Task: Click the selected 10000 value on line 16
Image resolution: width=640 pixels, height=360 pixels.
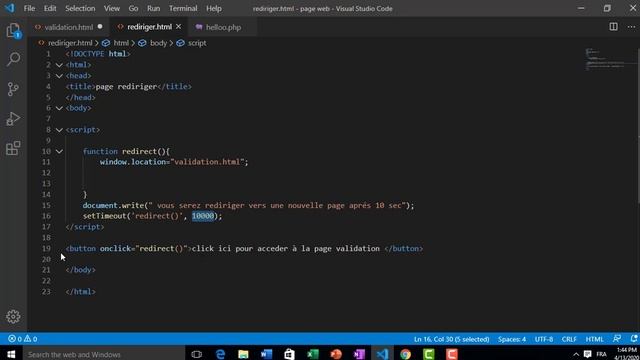Action: pos(203,216)
